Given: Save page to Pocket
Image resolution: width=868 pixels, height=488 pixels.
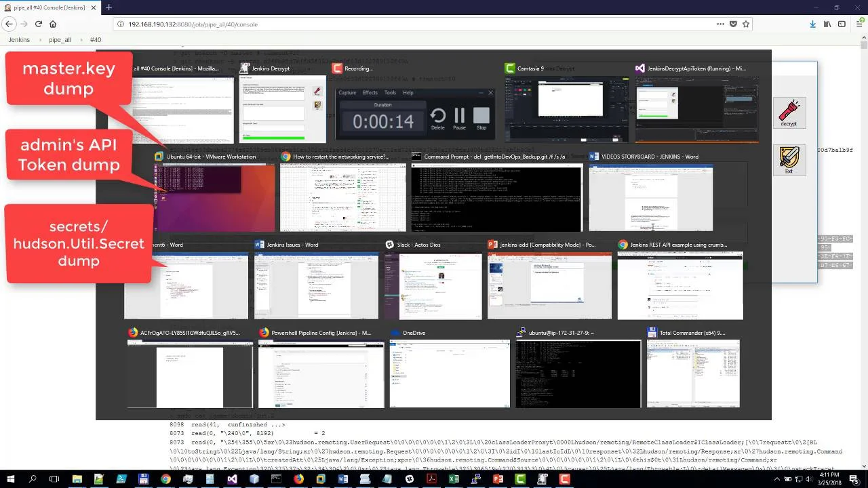Looking at the screenshot, I should point(733,24).
